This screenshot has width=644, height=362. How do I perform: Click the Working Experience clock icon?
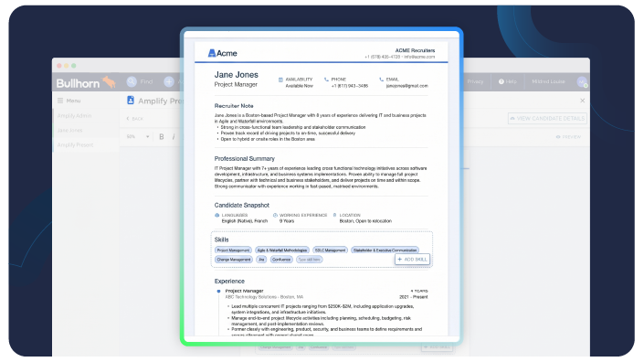(275, 216)
